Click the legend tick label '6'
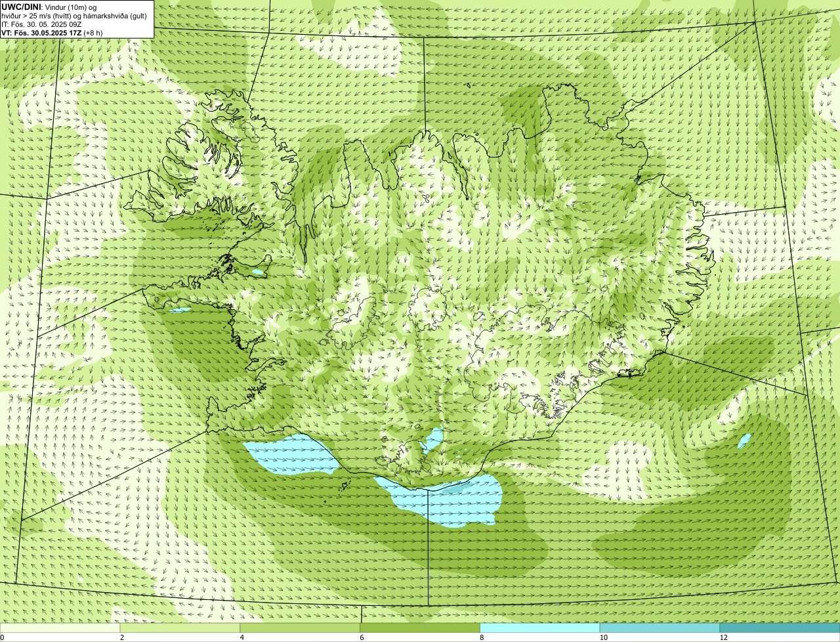The width and height of the screenshot is (840, 642). point(362,637)
